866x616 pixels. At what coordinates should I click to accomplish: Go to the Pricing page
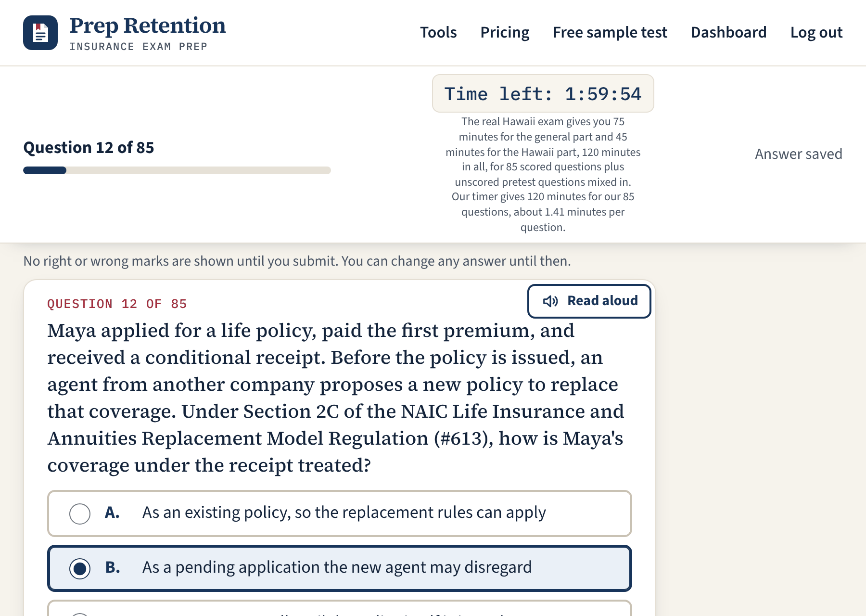pos(505,32)
